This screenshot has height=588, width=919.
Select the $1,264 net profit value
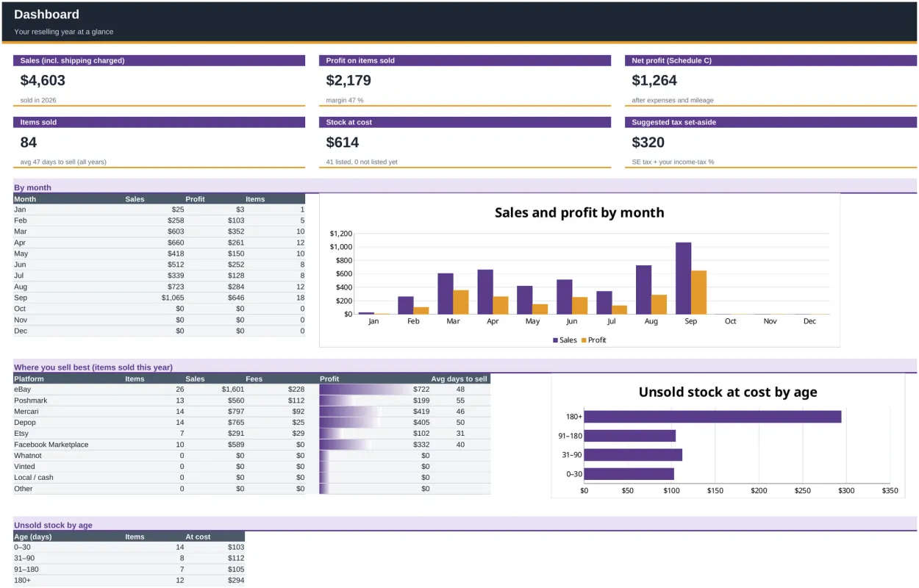click(654, 80)
